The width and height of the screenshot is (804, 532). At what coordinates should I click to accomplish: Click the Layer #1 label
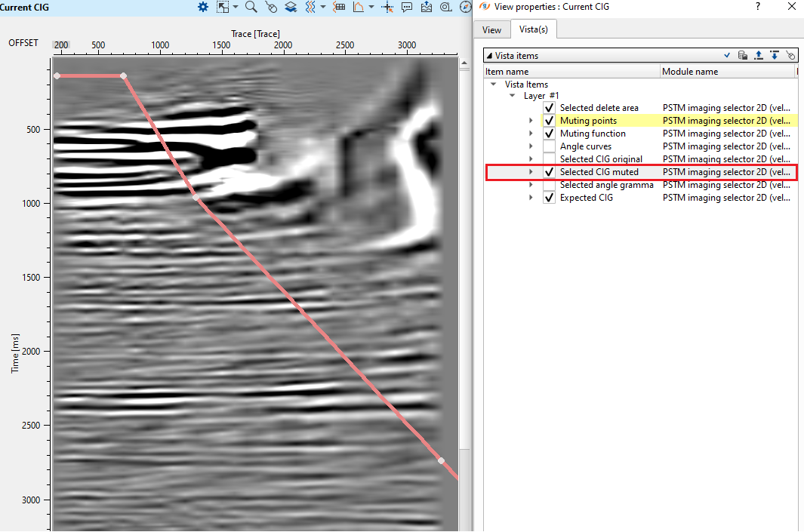point(541,95)
